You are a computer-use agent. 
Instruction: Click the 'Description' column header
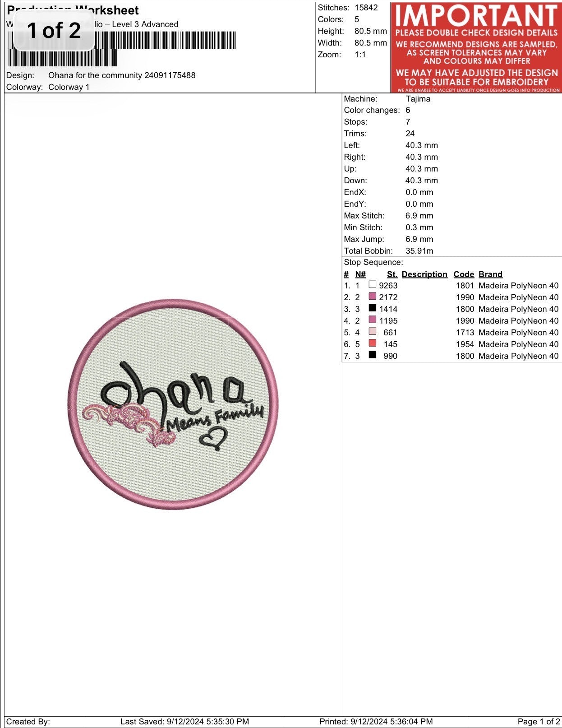(x=424, y=274)
